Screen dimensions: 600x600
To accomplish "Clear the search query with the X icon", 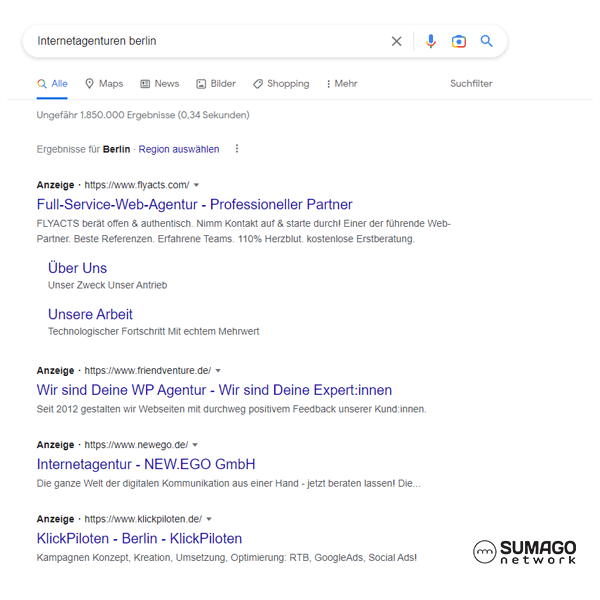I will click(x=396, y=41).
